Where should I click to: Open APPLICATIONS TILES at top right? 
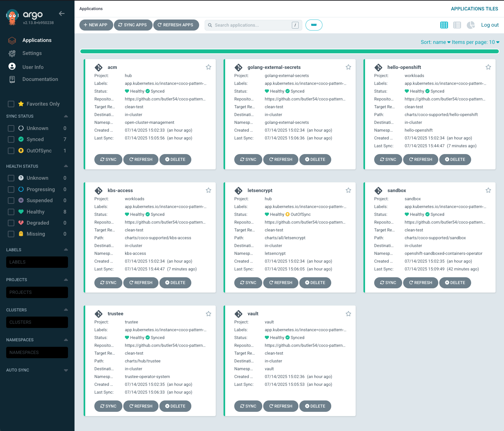pyautogui.click(x=474, y=9)
